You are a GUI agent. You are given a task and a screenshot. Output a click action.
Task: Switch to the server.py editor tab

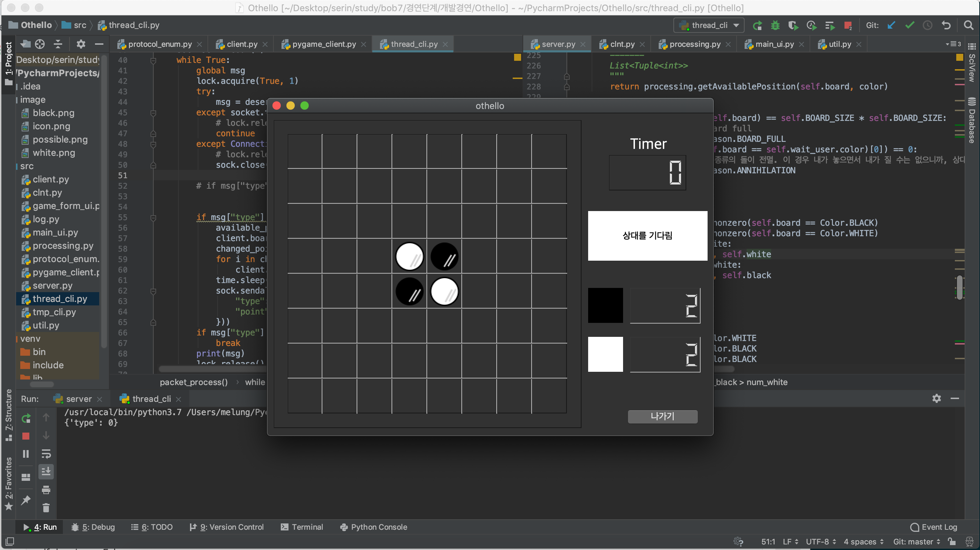[558, 44]
